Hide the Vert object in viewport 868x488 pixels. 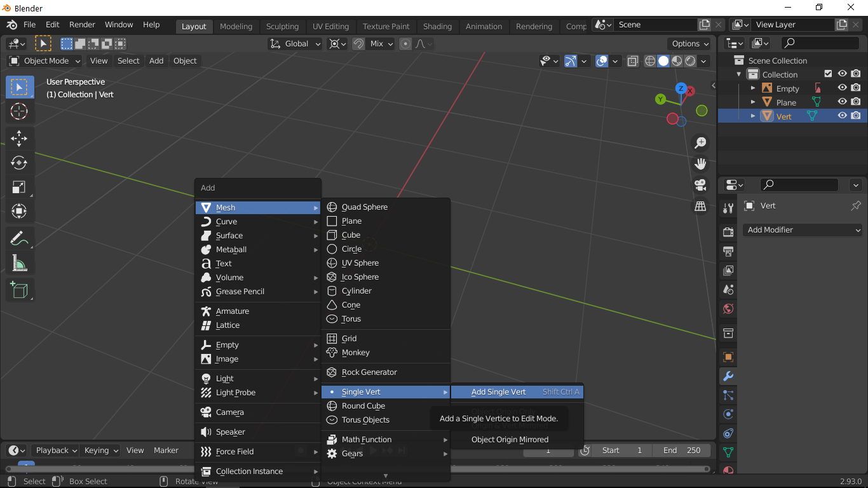point(843,116)
